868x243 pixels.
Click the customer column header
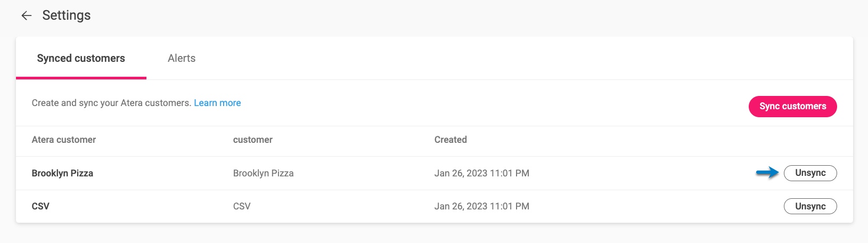(253, 140)
